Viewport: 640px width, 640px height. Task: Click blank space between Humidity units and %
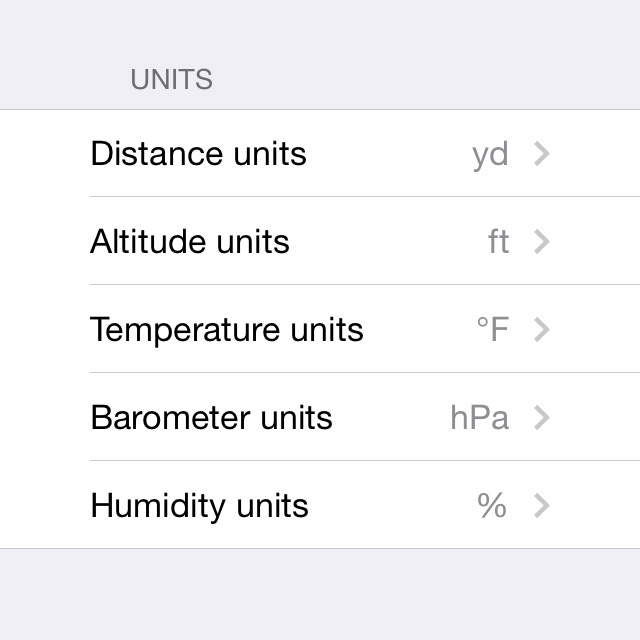coord(392,506)
